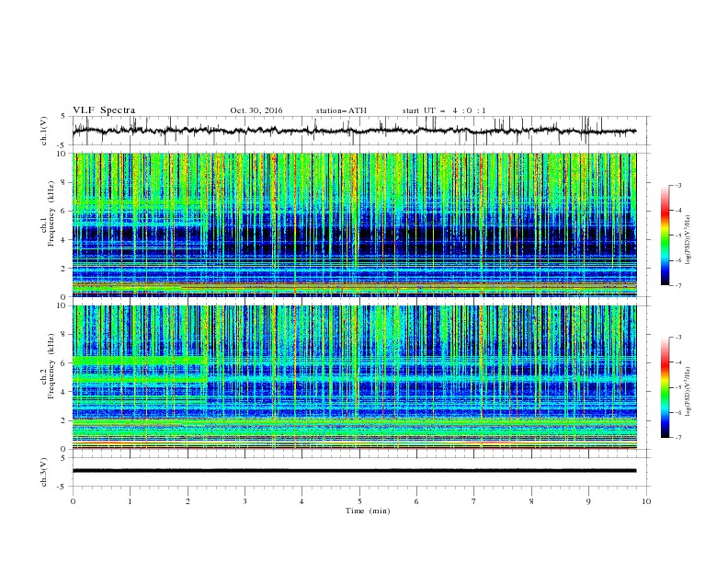The width and height of the screenshot is (728, 563).
Task: Click the '-7' tick on ch.1 color bar
Action: [678, 285]
